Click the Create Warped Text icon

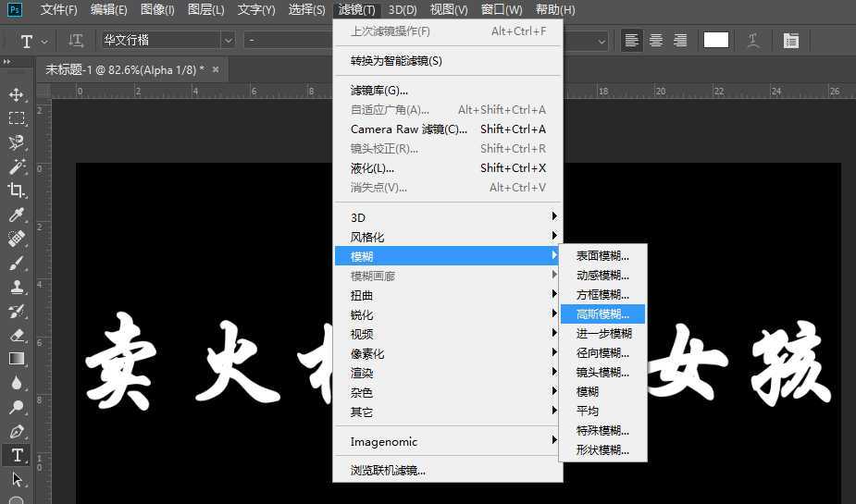754,41
